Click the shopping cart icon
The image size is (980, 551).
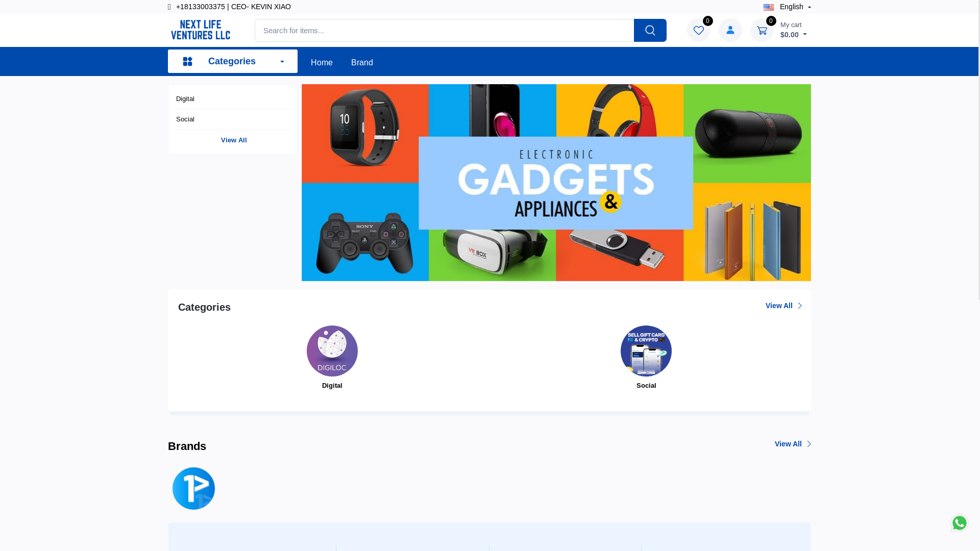pyautogui.click(x=762, y=30)
